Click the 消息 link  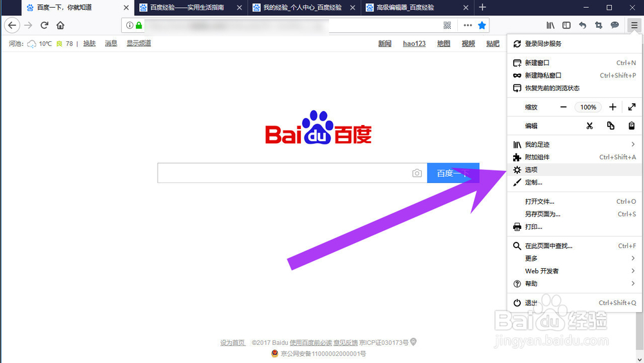[x=111, y=43]
